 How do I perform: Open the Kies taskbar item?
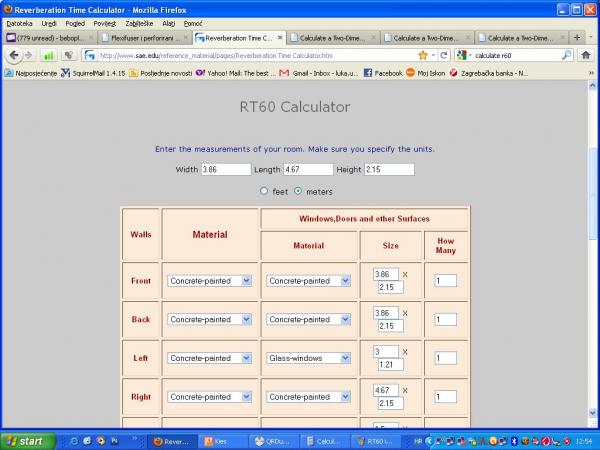click(220, 441)
